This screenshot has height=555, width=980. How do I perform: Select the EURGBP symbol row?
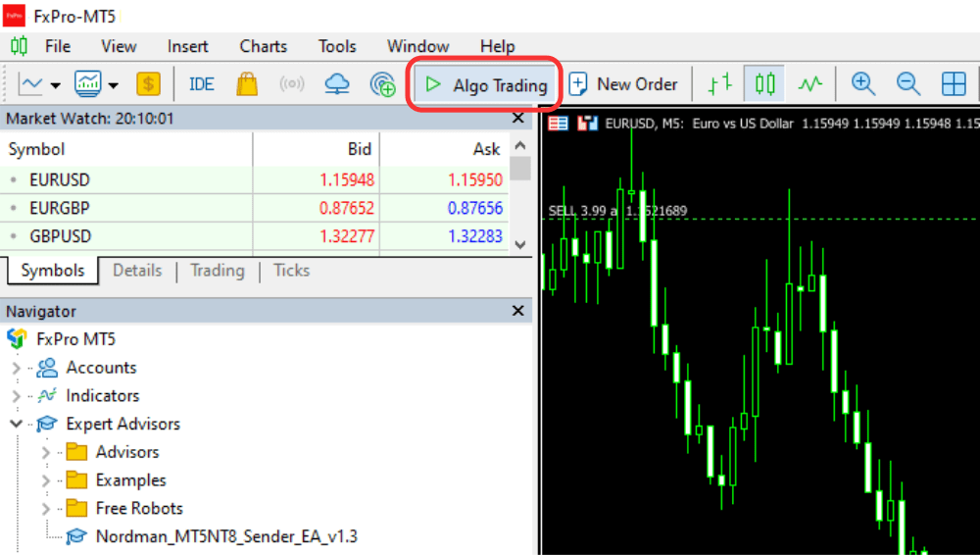[x=255, y=208]
